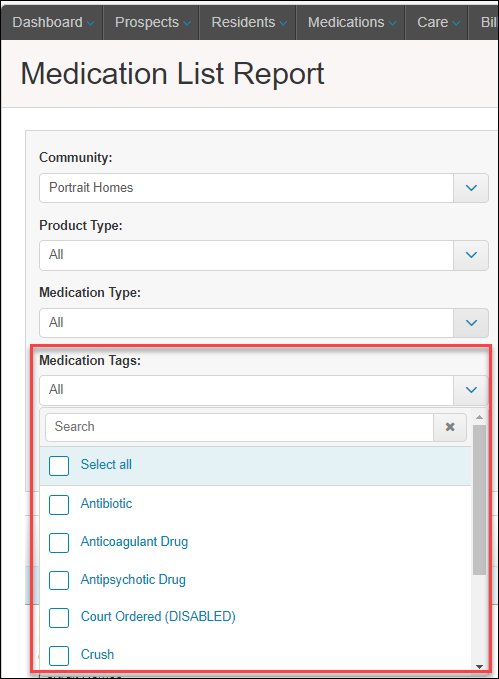Check the Antipsychotic Drug box

(x=59, y=580)
